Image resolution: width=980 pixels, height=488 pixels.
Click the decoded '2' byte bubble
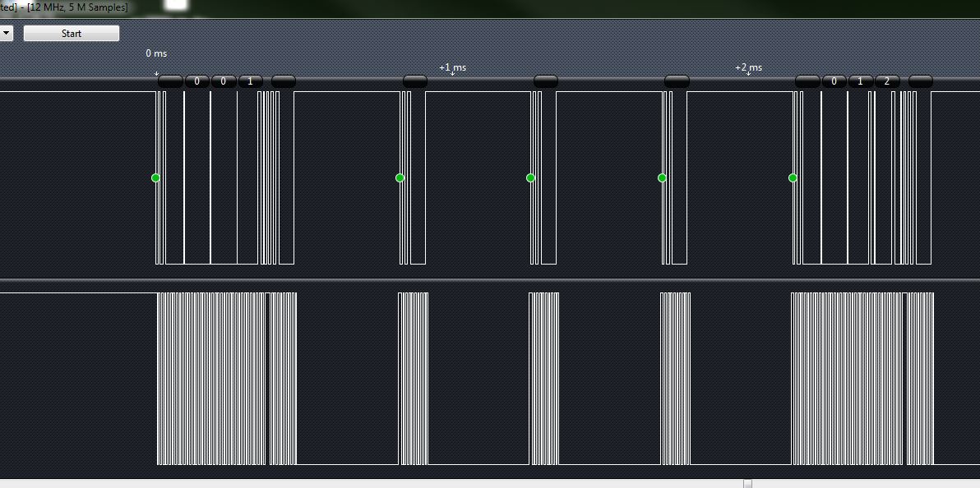click(887, 81)
